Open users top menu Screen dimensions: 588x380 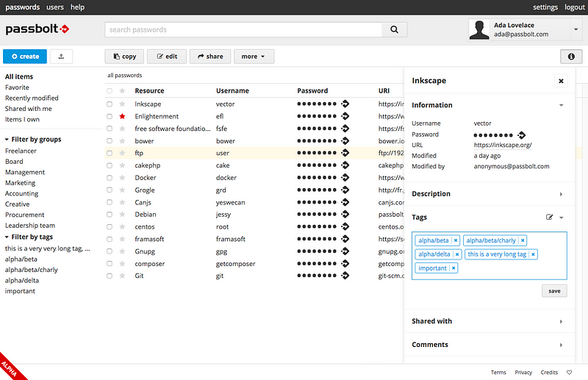[54, 7]
